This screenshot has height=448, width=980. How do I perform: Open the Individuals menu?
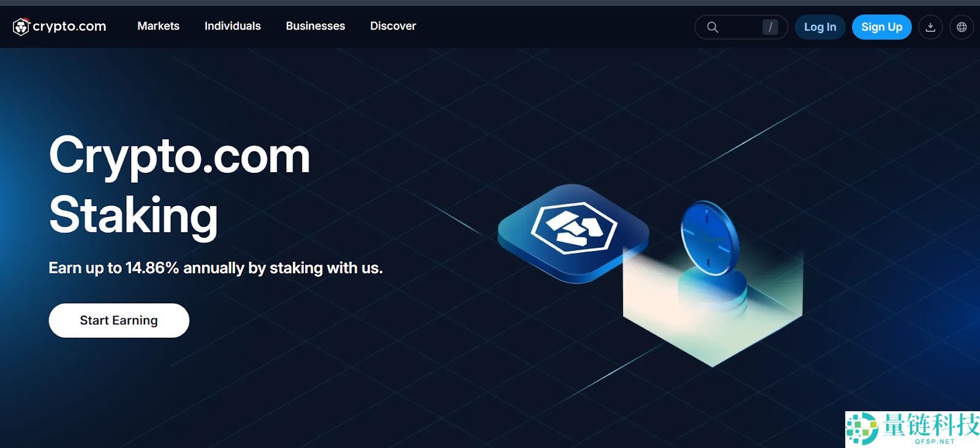[233, 26]
